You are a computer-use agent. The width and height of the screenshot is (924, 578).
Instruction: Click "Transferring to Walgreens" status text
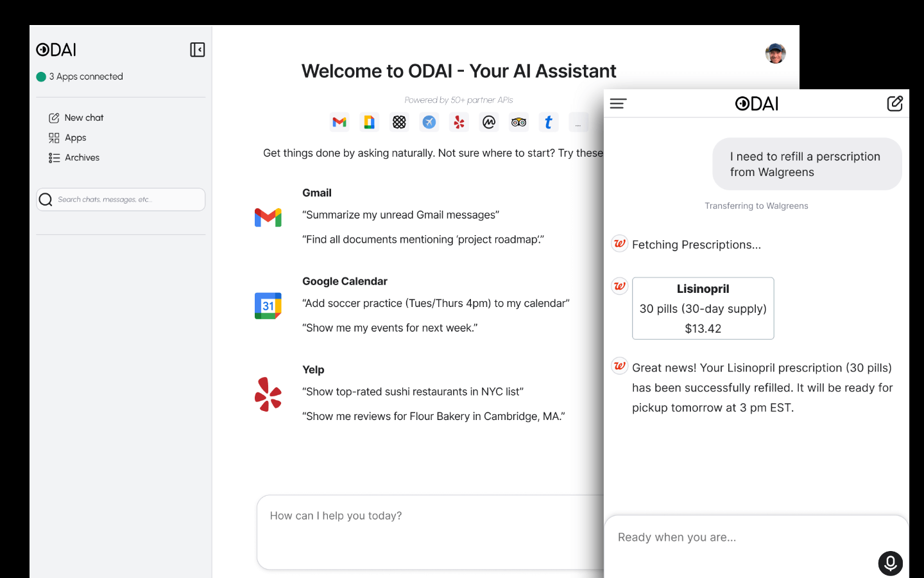click(x=757, y=206)
